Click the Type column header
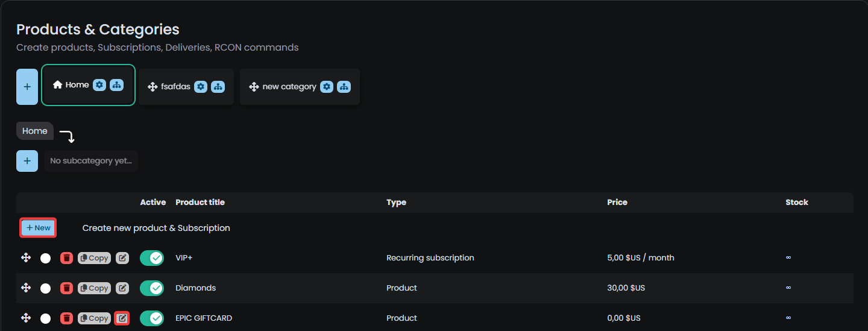 tap(397, 203)
